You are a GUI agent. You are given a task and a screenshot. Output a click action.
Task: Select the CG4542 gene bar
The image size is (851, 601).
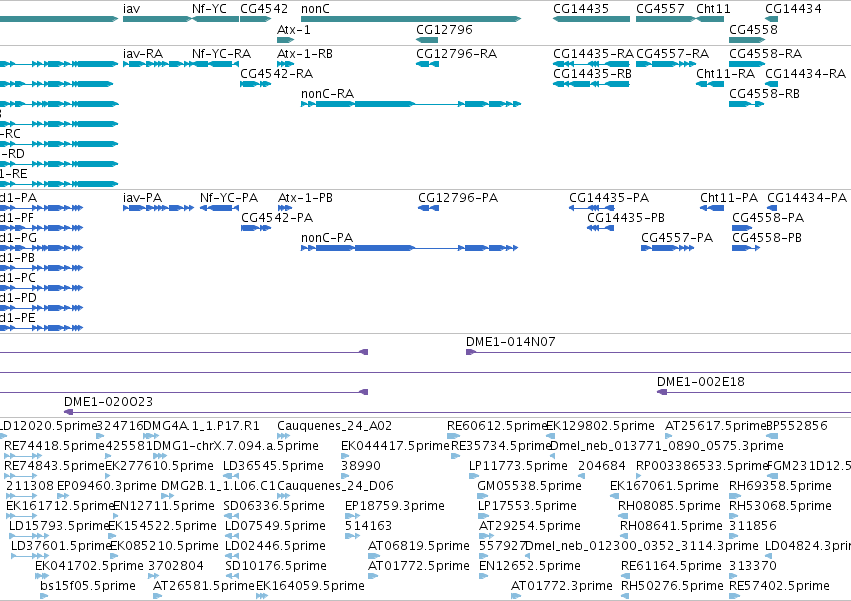tap(256, 19)
